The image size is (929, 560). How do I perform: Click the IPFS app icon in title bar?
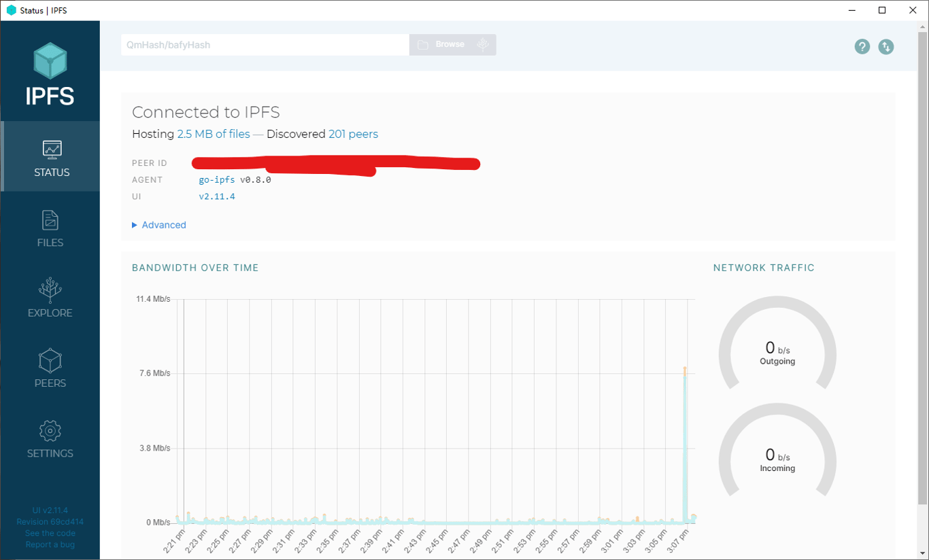(11, 10)
